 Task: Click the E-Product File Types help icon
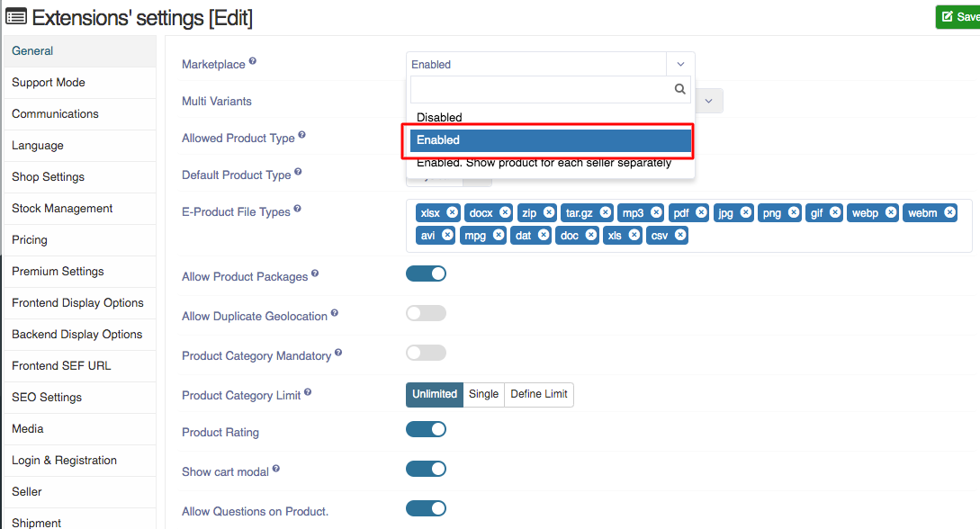click(298, 208)
